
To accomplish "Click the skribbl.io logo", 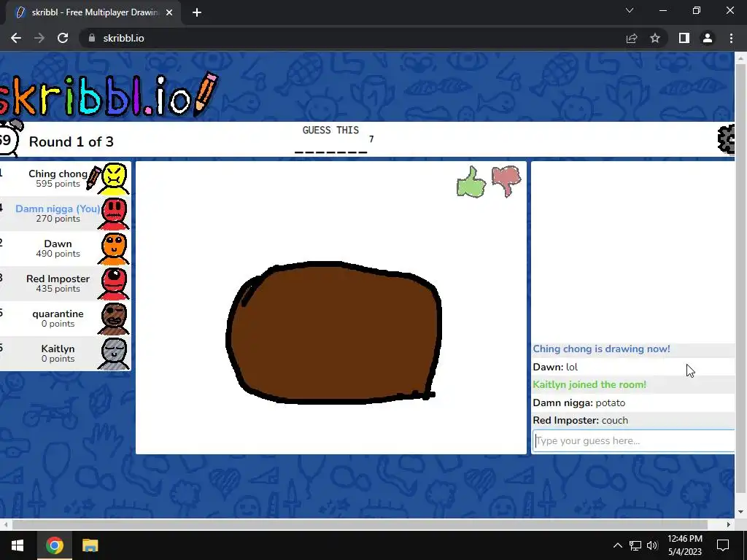I will pyautogui.click(x=109, y=94).
